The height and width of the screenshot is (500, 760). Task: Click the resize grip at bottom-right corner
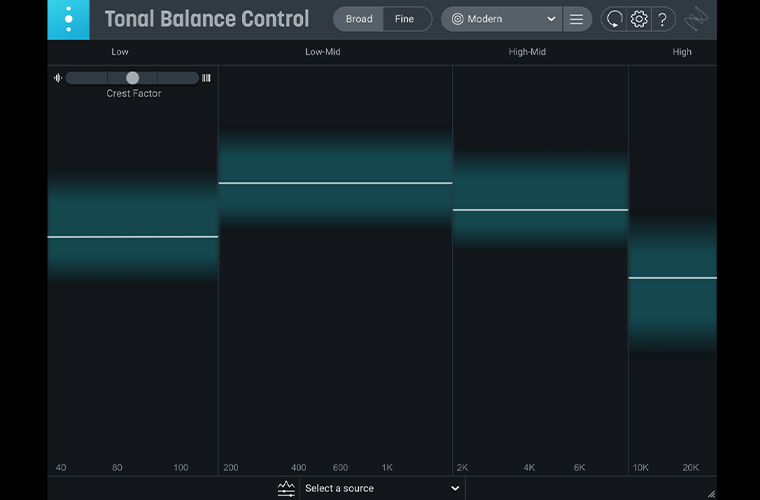click(711, 494)
